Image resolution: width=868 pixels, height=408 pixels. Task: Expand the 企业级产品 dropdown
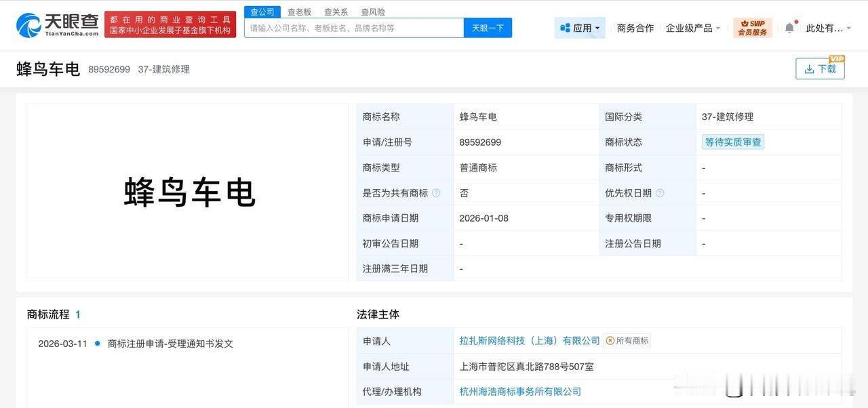[x=693, y=28]
